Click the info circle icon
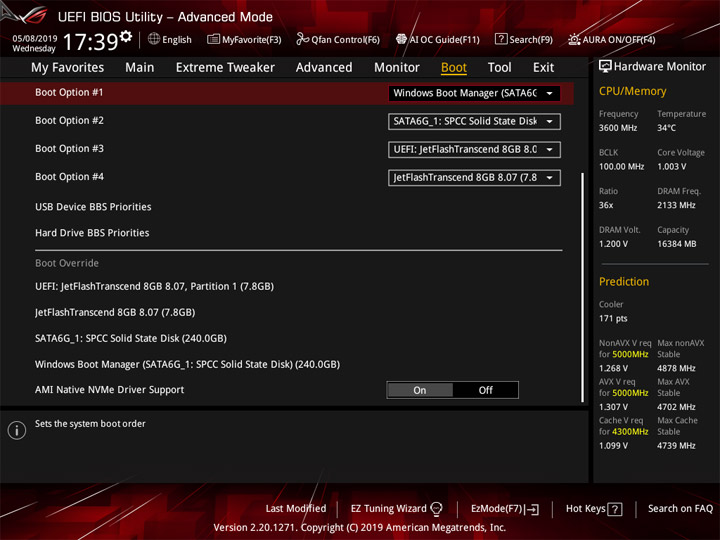Image resolution: width=720 pixels, height=540 pixels. point(17,430)
